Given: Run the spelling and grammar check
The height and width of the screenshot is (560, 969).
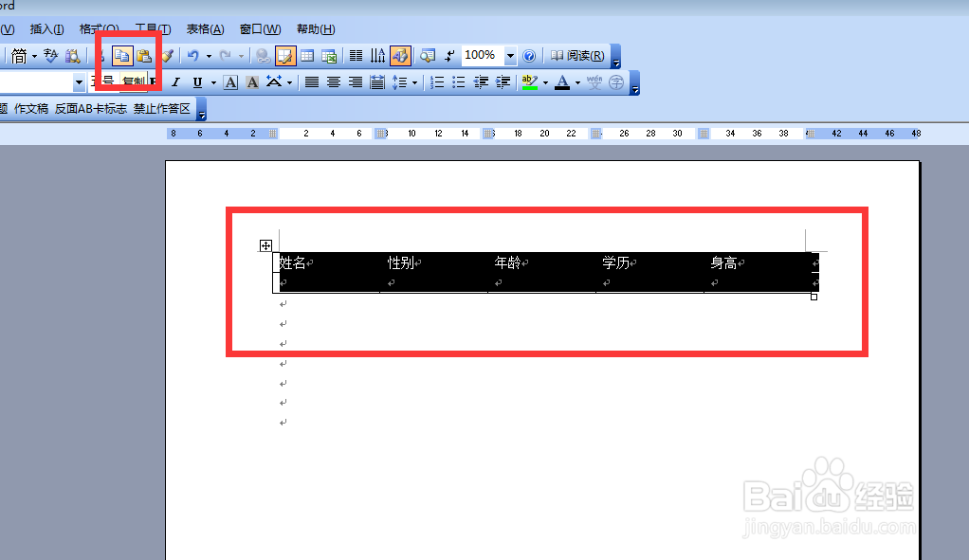Looking at the screenshot, I should [x=50, y=56].
